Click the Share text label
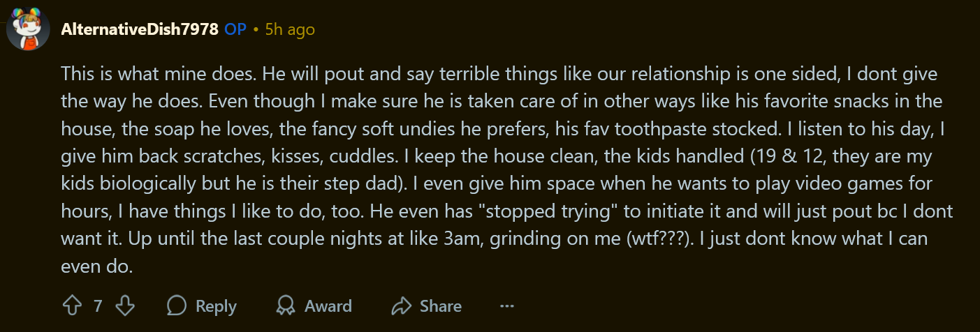 (x=441, y=306)
